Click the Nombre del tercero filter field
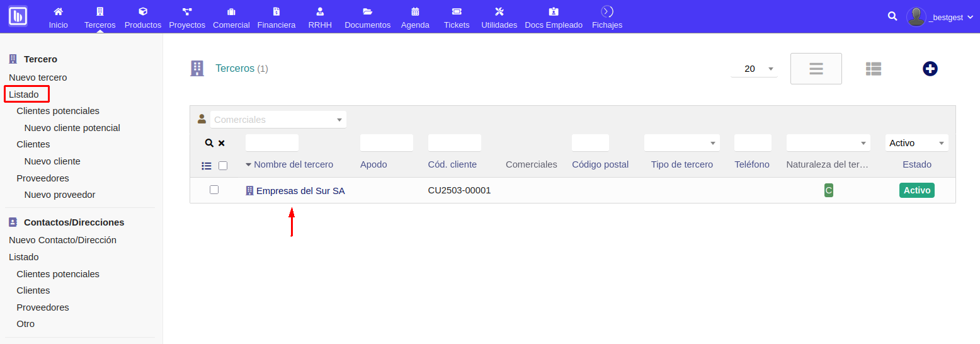 click(x=272, y=143)
